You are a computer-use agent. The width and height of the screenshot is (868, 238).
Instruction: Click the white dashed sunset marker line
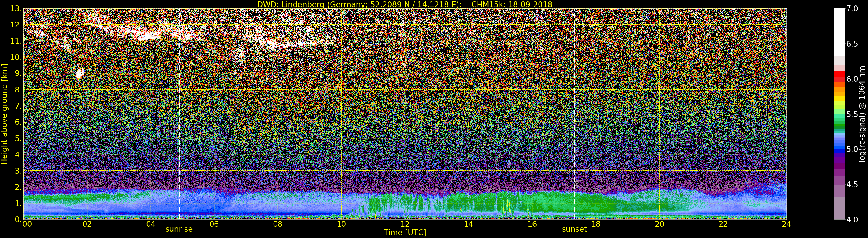coord(574,114)
